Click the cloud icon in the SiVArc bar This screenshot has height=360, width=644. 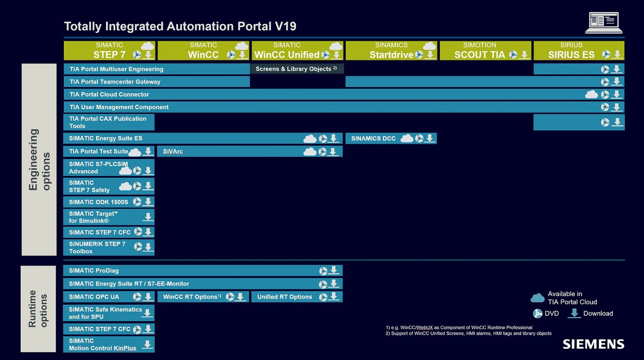point(310,152)
